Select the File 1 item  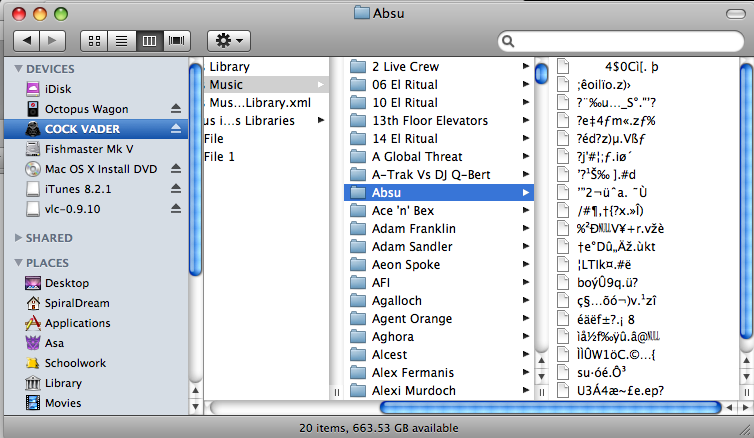click(x=266, y=157)
